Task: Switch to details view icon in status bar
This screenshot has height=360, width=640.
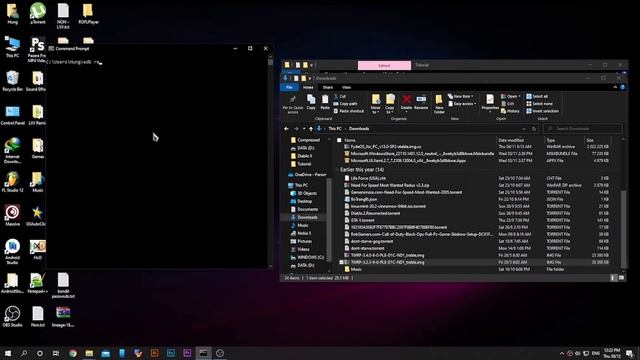Action: coord(613,278)
